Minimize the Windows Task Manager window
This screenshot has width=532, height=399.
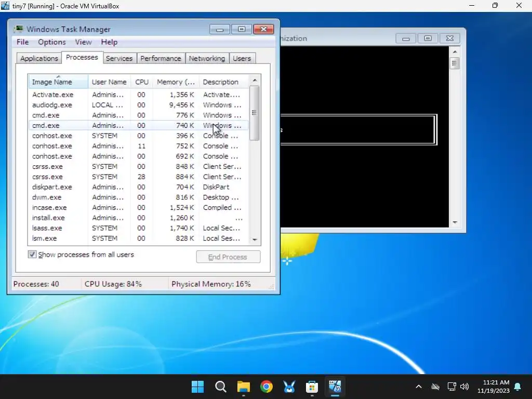tap(220, 29)
